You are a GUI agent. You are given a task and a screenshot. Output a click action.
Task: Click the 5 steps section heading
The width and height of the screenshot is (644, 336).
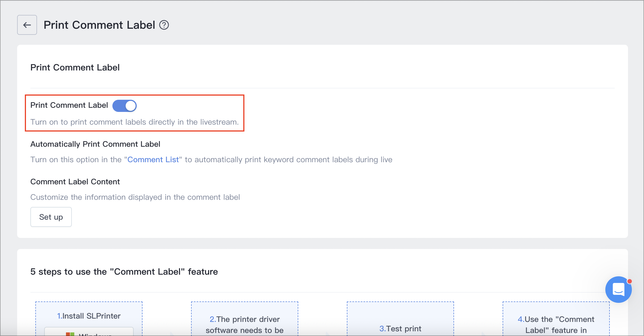tap(124, 272)
